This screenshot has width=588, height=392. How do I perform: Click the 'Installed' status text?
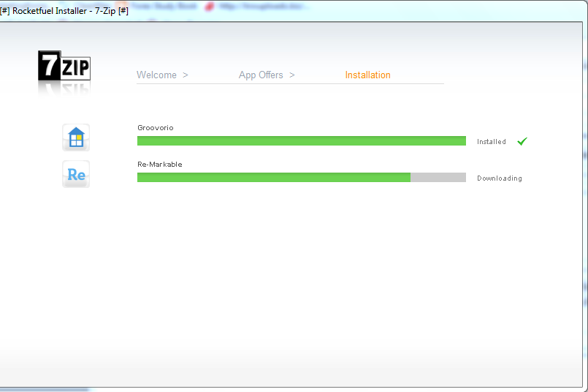tap(492, 142)
